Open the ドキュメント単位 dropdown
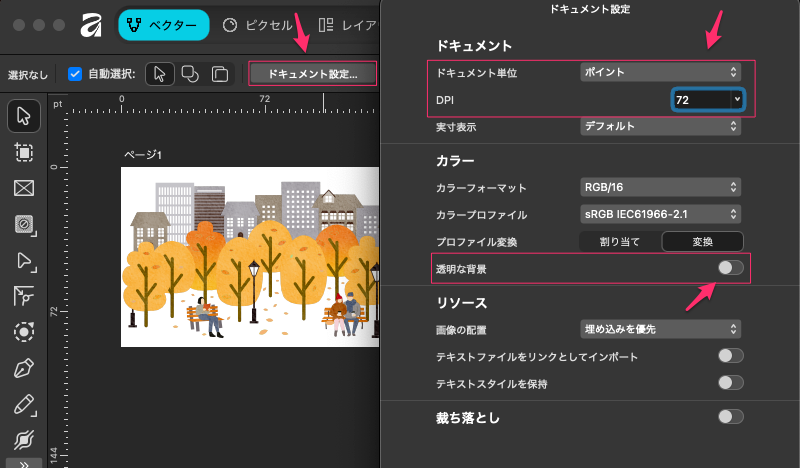This screenshot has width=800, height=468. (x=660, y=72)
